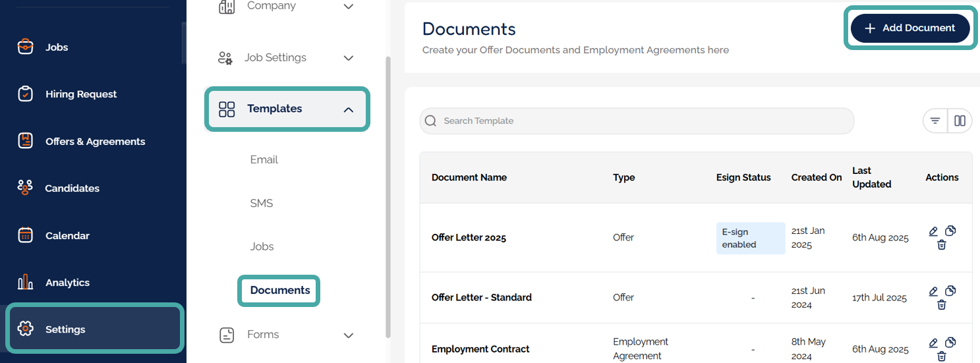Edit the Offer Letter - Standard document

click(933, 291)
